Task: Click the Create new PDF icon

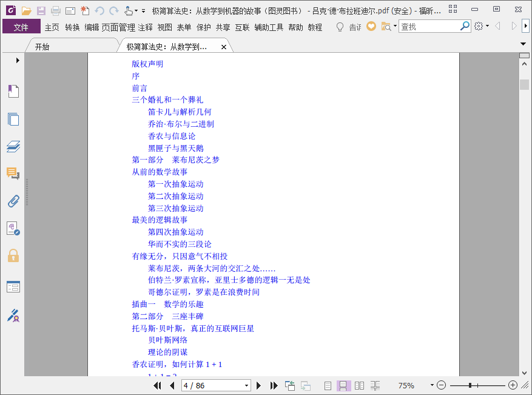Action: [85, 11]
